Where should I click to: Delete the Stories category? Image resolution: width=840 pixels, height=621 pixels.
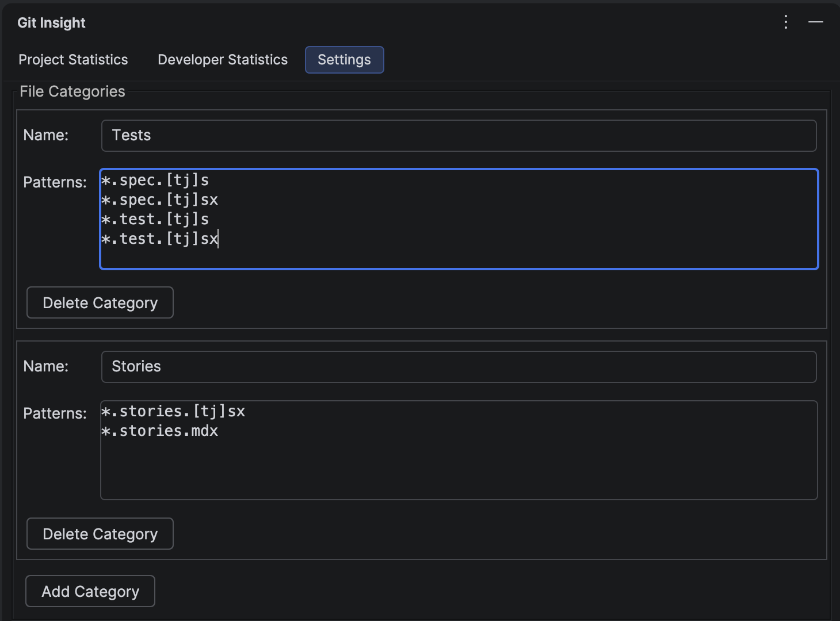click(x=100, y=534)
